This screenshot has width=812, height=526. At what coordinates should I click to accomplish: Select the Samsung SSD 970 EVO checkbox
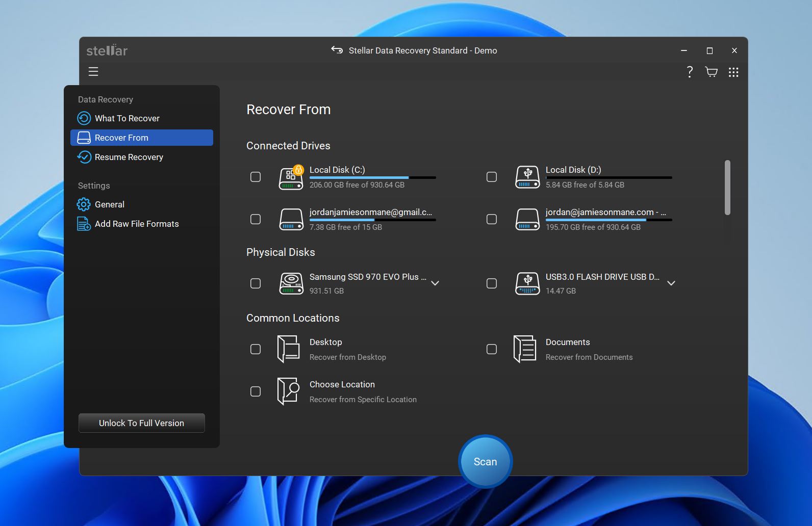tap(256, 283)
